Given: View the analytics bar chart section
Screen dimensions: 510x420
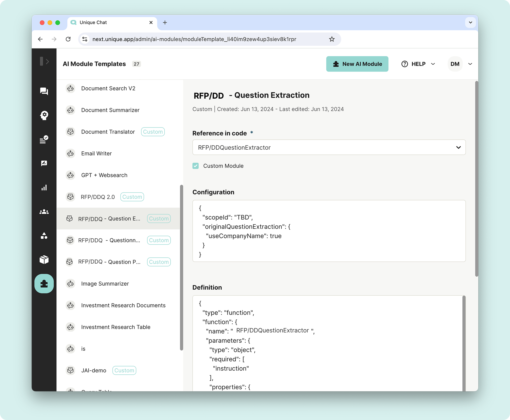Looking at the screenshot, I should coord(44,187).
